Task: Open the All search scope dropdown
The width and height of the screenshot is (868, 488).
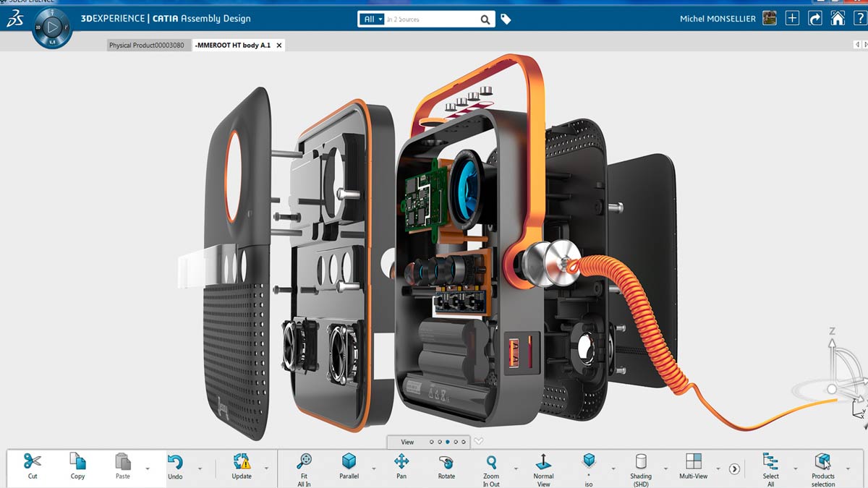Action: point(371,20)
